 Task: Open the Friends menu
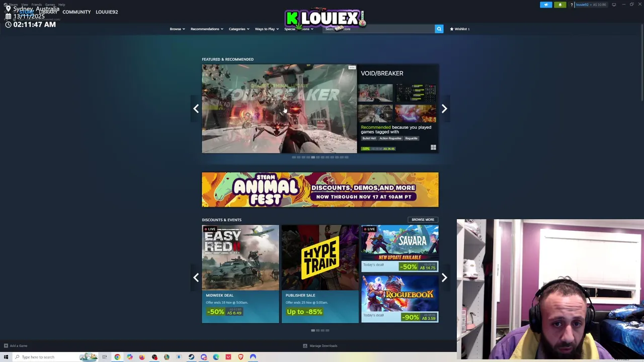tap(36, 5)
